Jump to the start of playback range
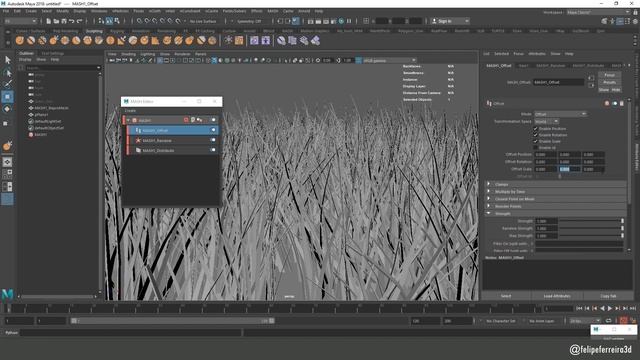This screenshot has height=360, width=640. tap(579, 309)
